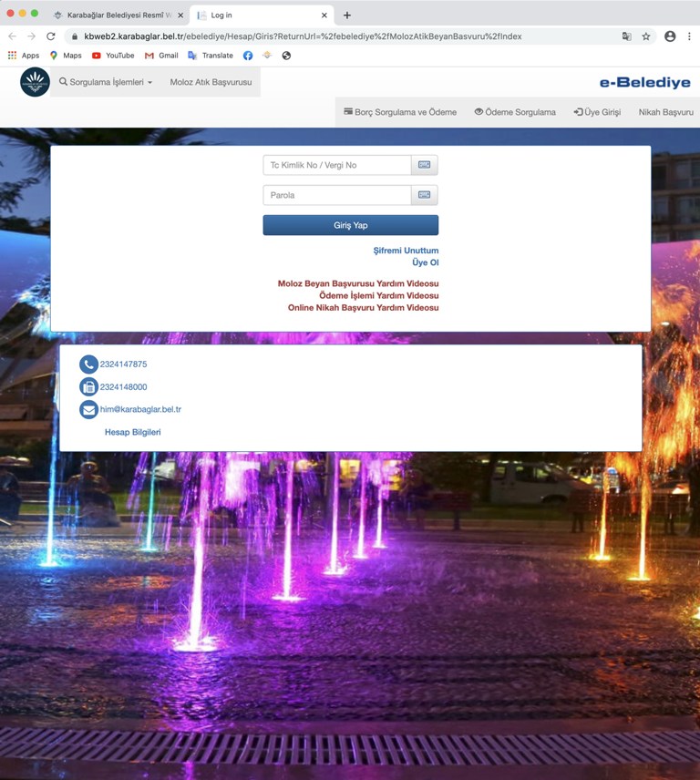
Task: Click the fax icon beside 2324148000
Action: (x=88, y=387)
